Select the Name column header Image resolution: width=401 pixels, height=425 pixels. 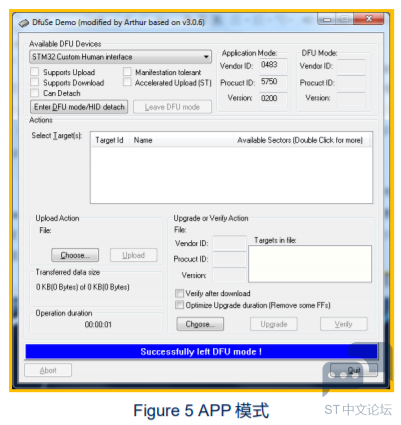click(x=181, y=140)
